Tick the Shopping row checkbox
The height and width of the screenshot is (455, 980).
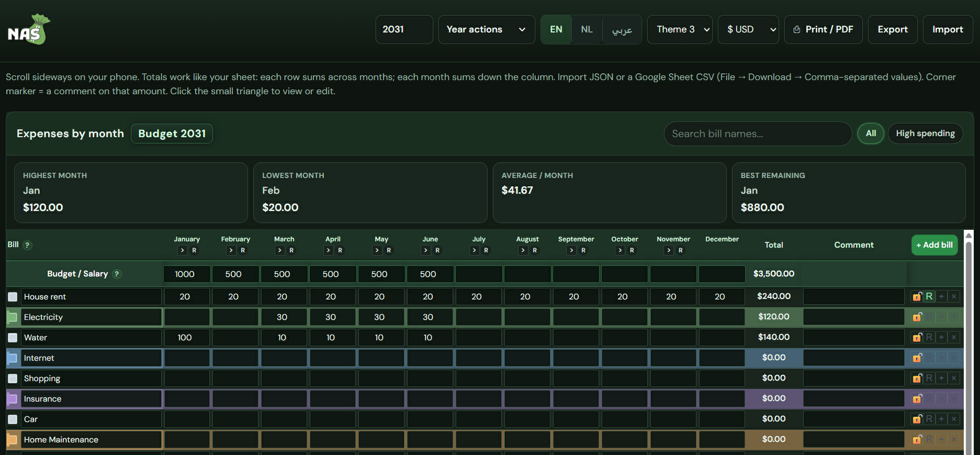click(13, 379)
